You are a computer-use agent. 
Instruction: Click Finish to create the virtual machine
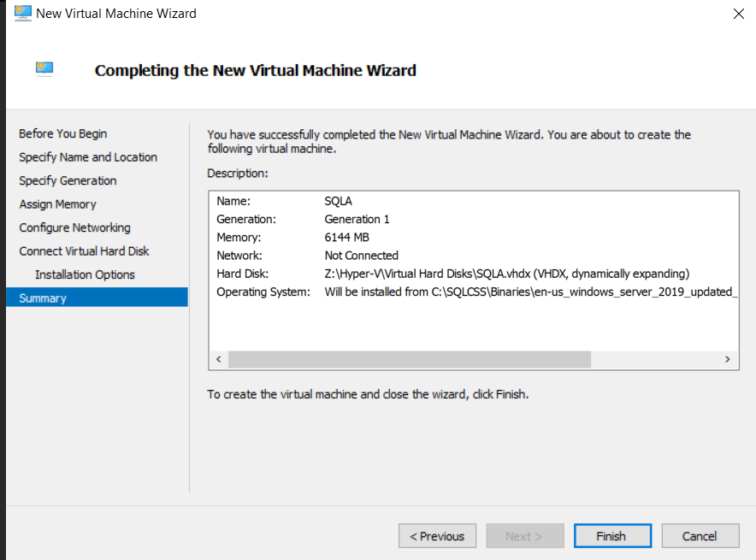click(x=613, y=536)
